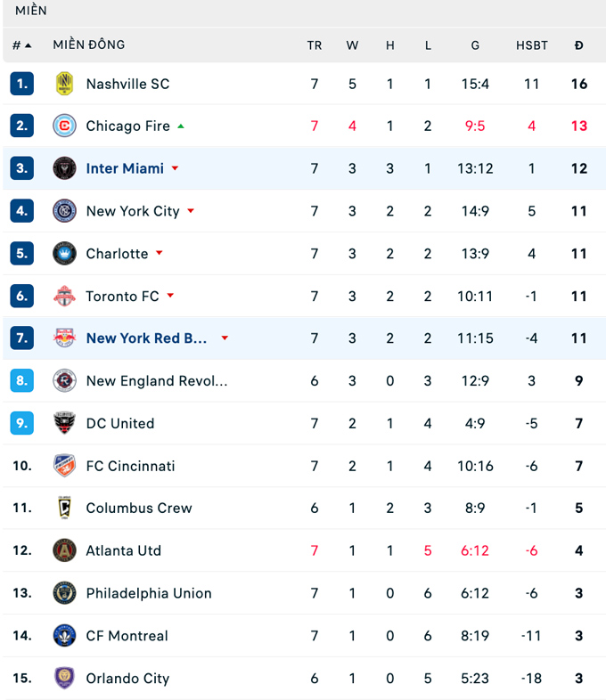Image resolution: width=606 pixels, height=700 pixels.
Task: Sort table by the # rank column
Action: [21, 45]
